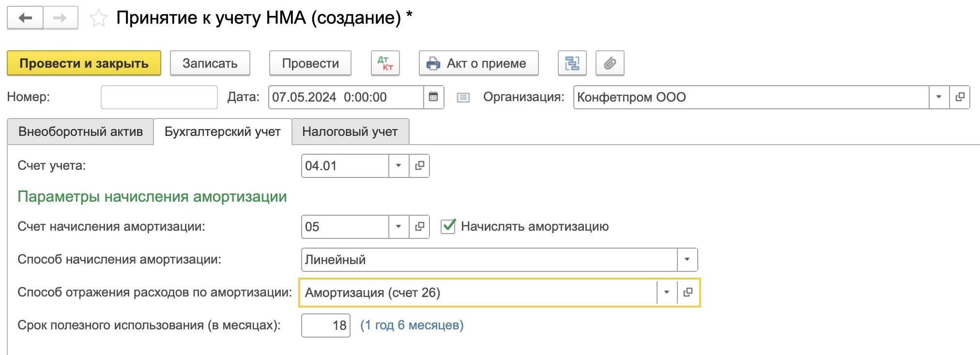The height and width of the screenshot is (355, 980).
Task: Open the document structure (related documents) icon
Action: (572, 63)
